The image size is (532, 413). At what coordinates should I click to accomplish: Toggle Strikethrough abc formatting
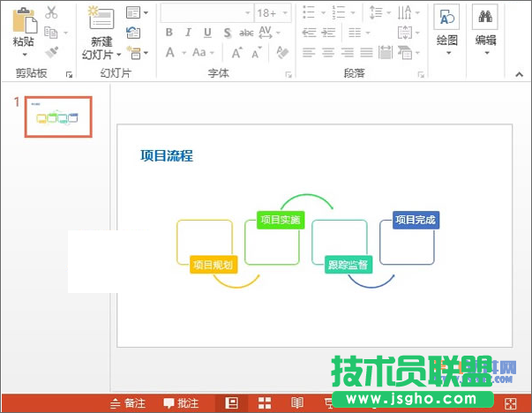coord(246,33)
